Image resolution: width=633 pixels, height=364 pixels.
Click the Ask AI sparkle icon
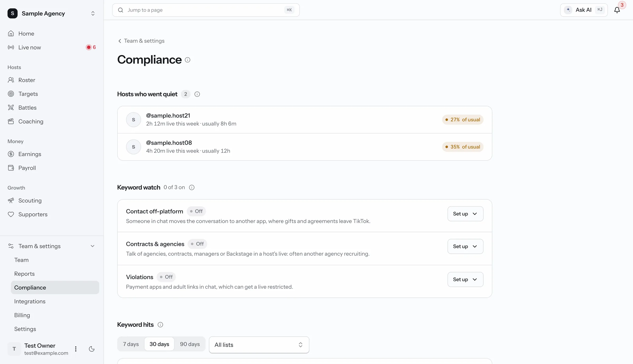pos(568,10)
